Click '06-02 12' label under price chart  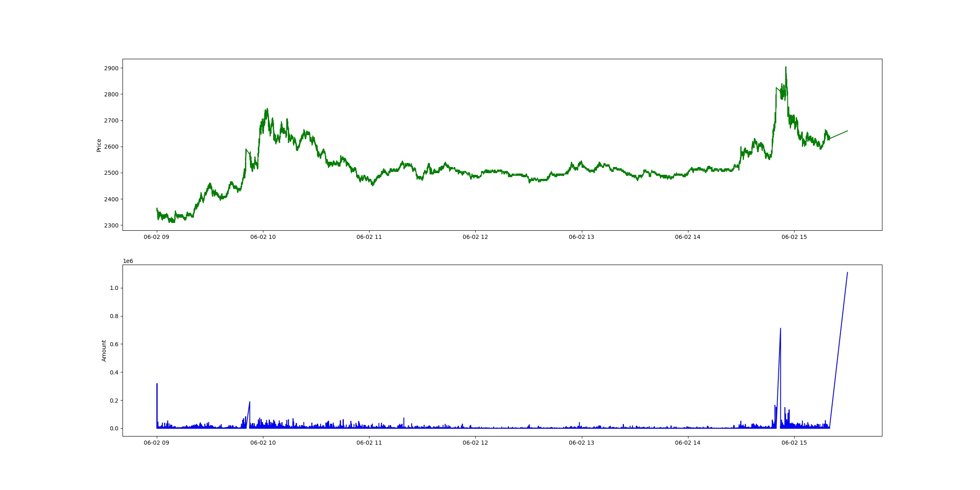475,237
